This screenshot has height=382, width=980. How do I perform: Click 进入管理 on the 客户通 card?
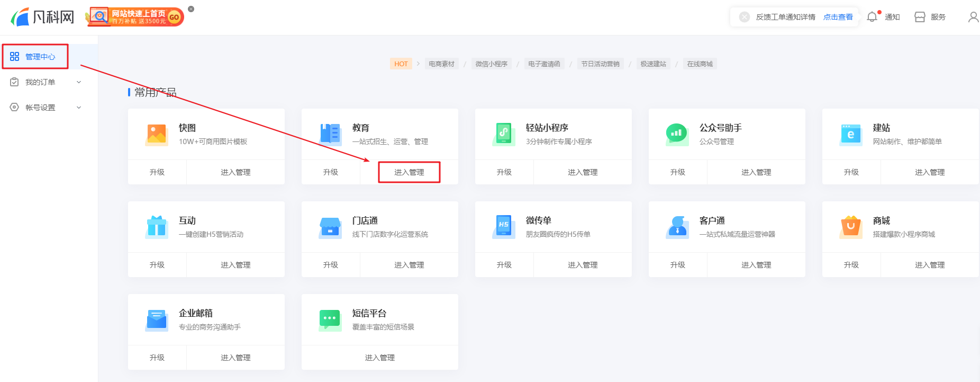coord(756,265)
